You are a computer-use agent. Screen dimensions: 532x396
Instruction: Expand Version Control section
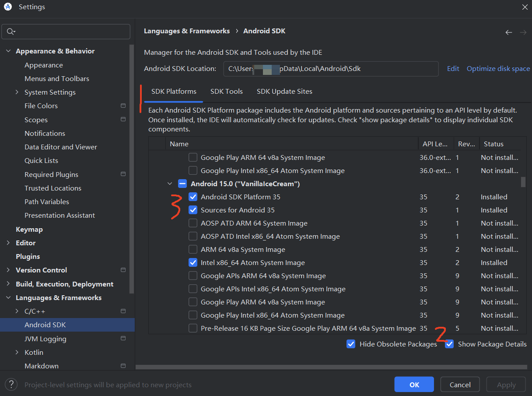(x=8, y=270)
